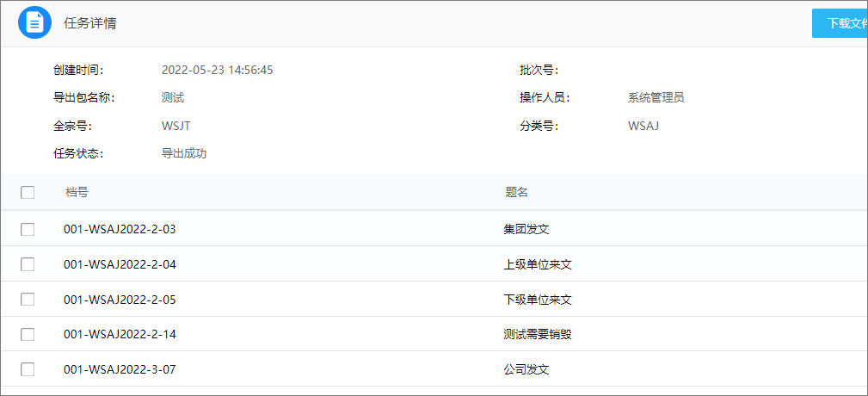This screenshot has width=868, height=396.
Task: Enable checkbox for 001-WSAJ2022-2-14 row
Action: point(28,334)
